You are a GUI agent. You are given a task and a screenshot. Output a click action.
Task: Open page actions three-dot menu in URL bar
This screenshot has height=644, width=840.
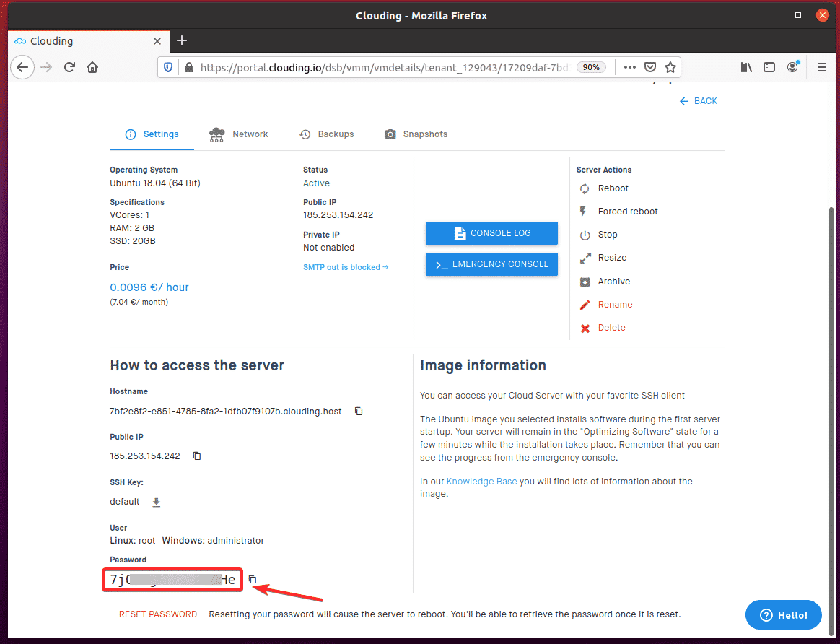click(630, 68)
